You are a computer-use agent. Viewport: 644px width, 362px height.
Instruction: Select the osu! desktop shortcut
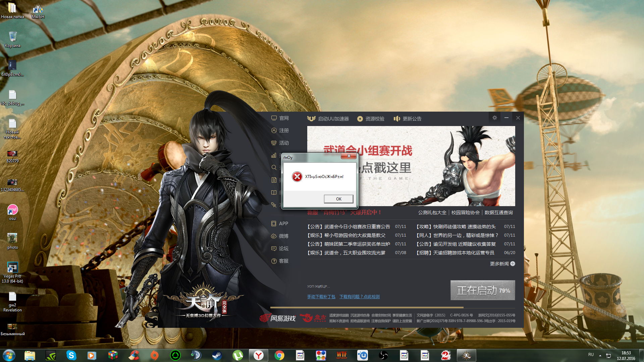[12, 212]
